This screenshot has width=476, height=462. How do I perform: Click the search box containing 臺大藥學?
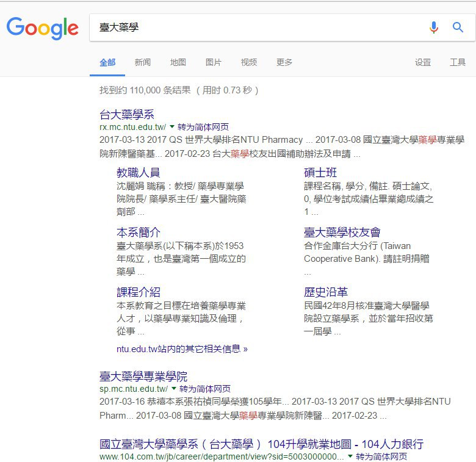(x=256, y=27)
